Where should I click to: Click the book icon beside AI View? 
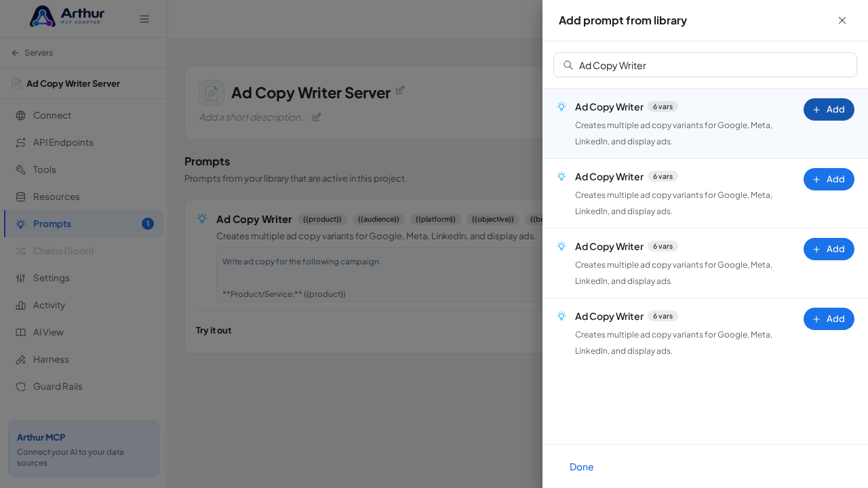(x=21, y=332)
